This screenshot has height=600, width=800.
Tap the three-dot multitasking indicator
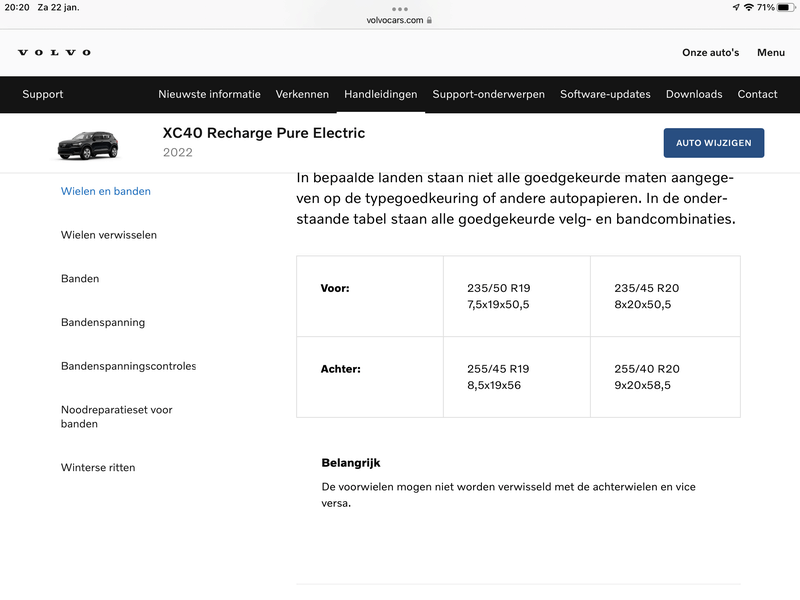tap(400, 8)
